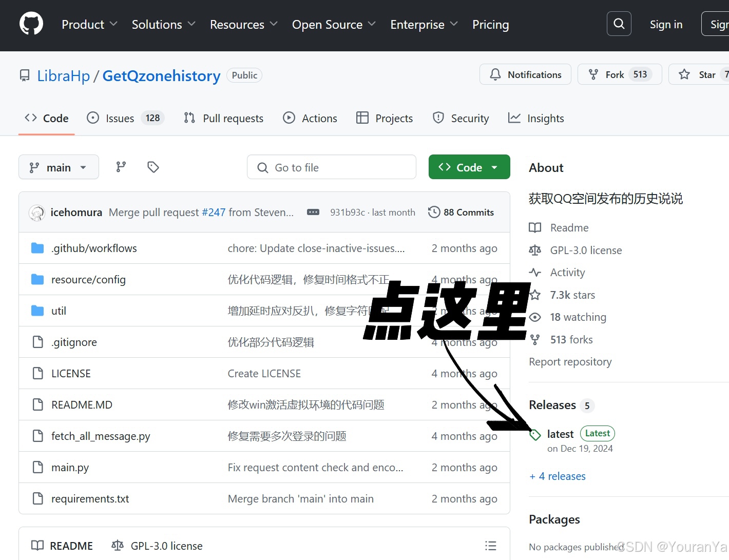This screenshot has width=729, height=560.
Task: Click the LICENSE file icon
Action: click(x=37, y=373)
